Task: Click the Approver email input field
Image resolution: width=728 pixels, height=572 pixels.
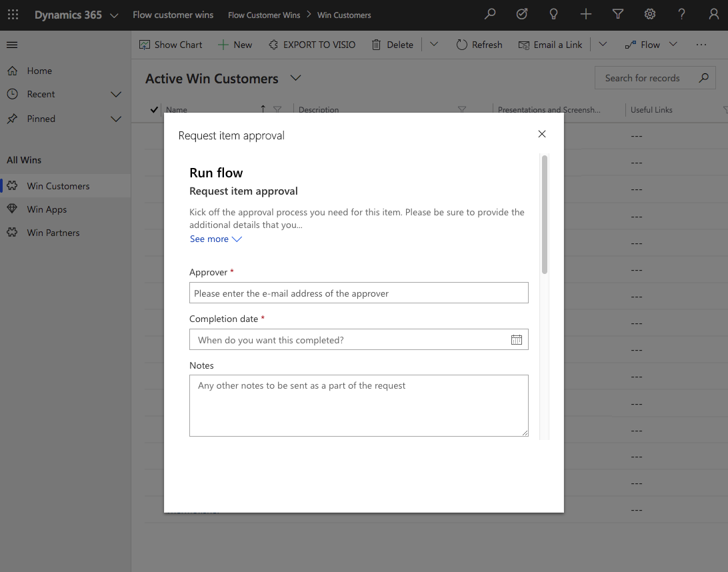Action: pos(359,292)
